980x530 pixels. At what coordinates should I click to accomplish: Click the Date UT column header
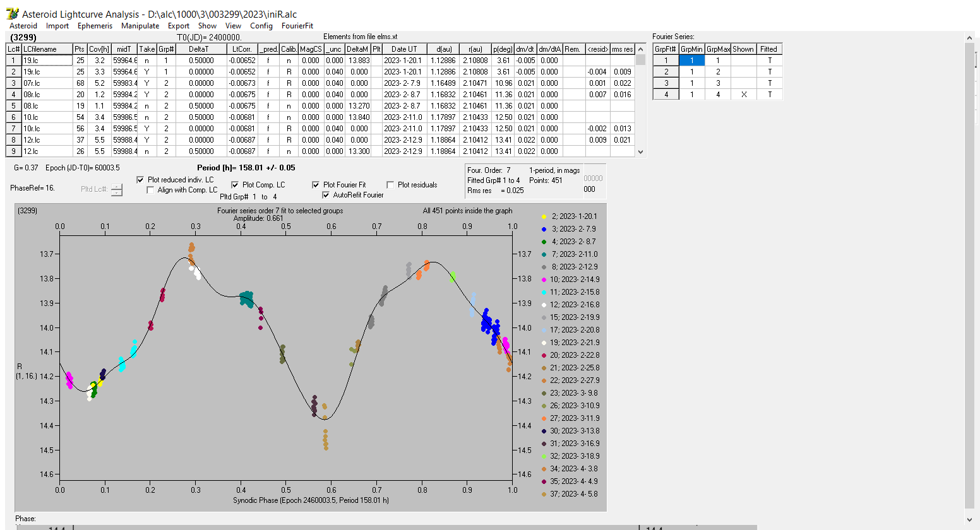[404, 49]
